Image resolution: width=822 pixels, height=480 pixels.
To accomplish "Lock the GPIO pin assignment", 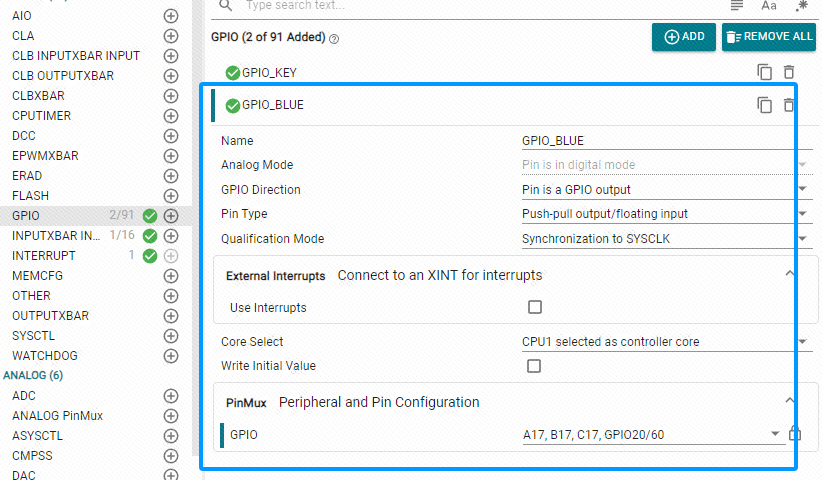I will tap(795, 433).
